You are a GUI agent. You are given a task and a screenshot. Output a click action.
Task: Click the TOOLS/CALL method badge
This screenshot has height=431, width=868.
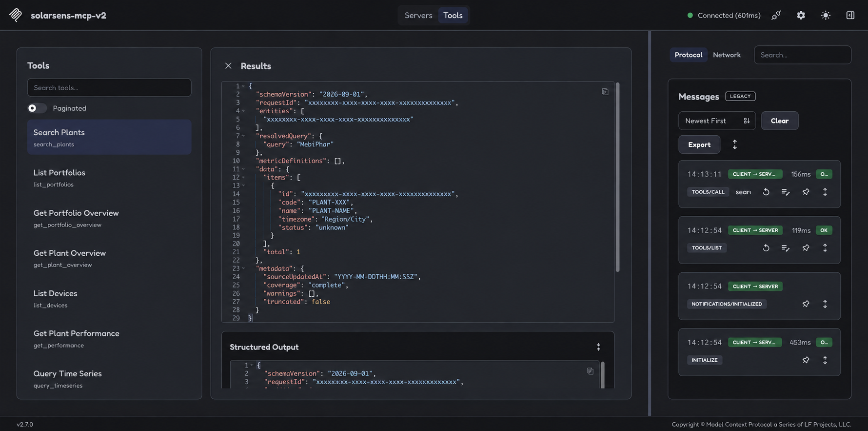pyautogui.click(x=708, y=192)
